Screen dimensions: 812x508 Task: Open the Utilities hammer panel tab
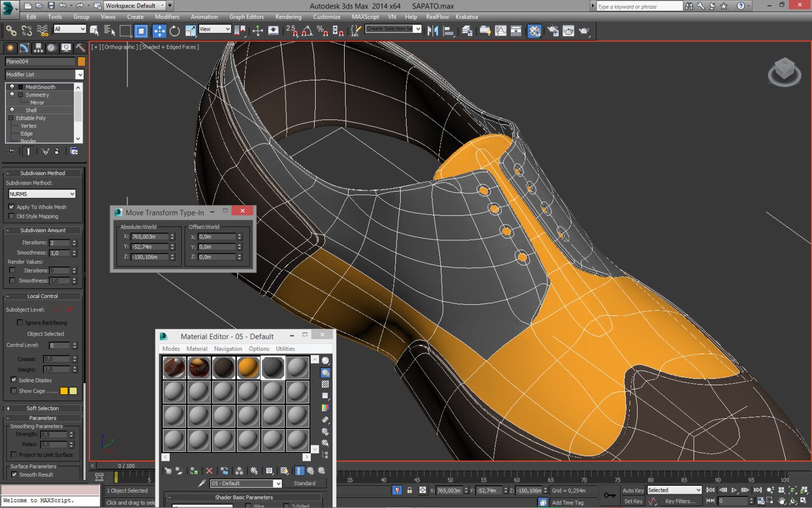[80, 48]
